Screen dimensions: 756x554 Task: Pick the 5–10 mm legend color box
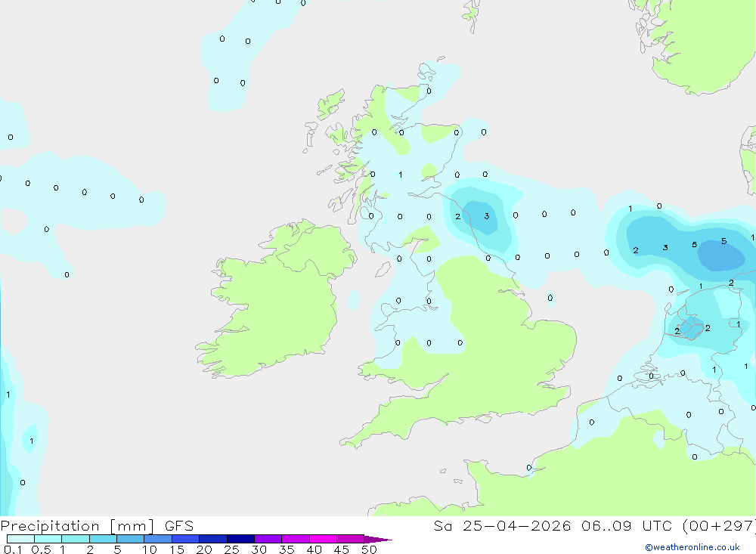pos(131,539)
